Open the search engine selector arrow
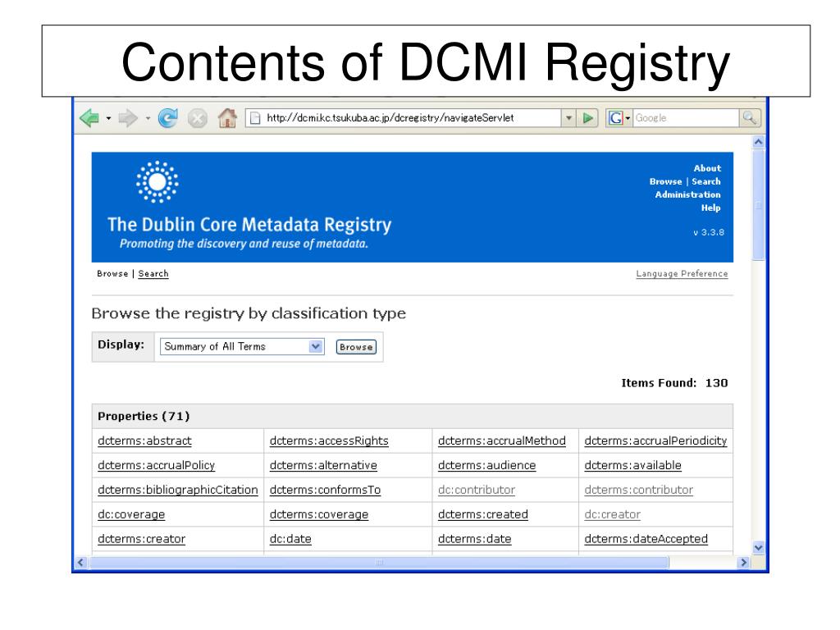The width and height of the screenshot is (840, 630). coord(628,118)
